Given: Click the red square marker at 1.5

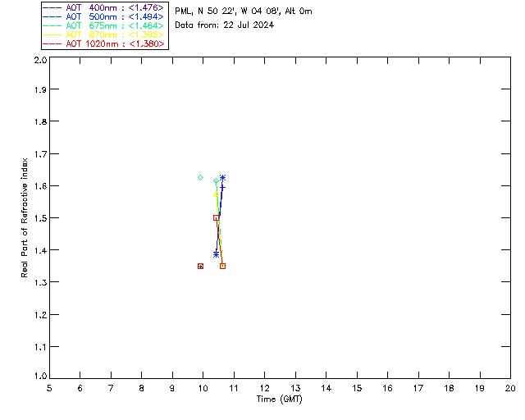Looking at the screenshot, I should pyautogui.click(x=216, y=218).
